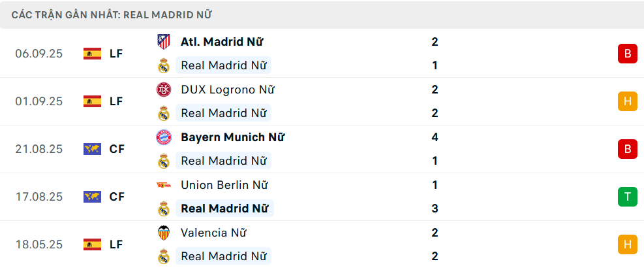
Task: Click the Bayern Munich Nữ club crest
Action: click(163, 137)
